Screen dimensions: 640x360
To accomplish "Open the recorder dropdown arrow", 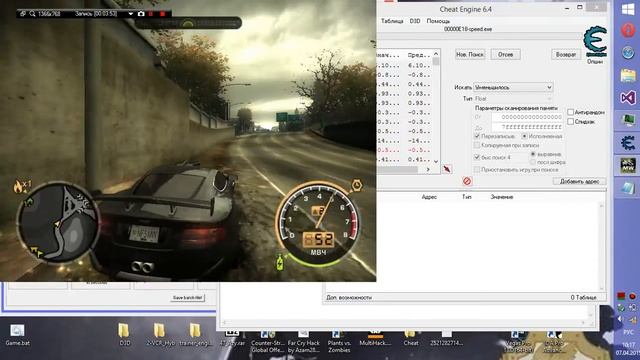I will tap(131, 14).
